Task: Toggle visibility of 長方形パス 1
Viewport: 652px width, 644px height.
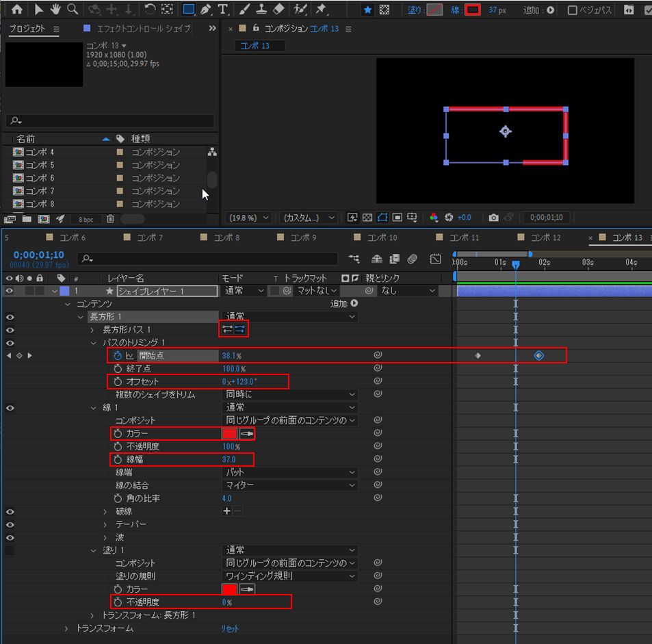Action: (x=10, y=330)
